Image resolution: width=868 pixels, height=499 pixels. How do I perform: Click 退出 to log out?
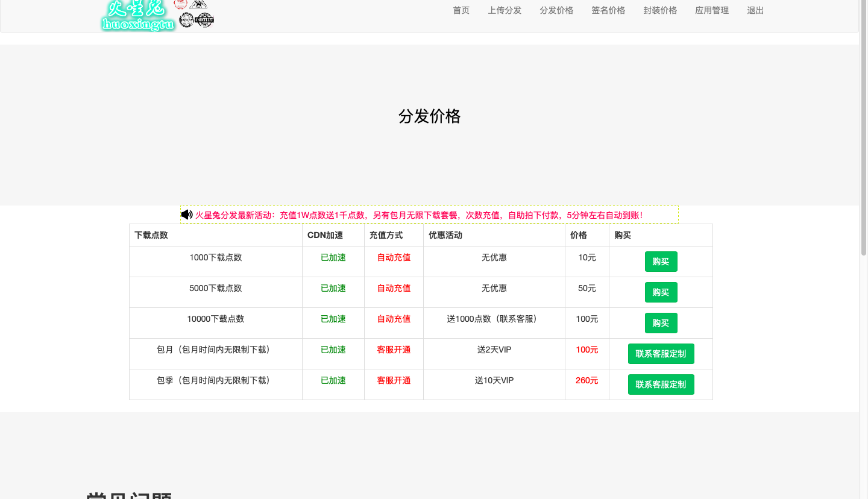point(755,10)
